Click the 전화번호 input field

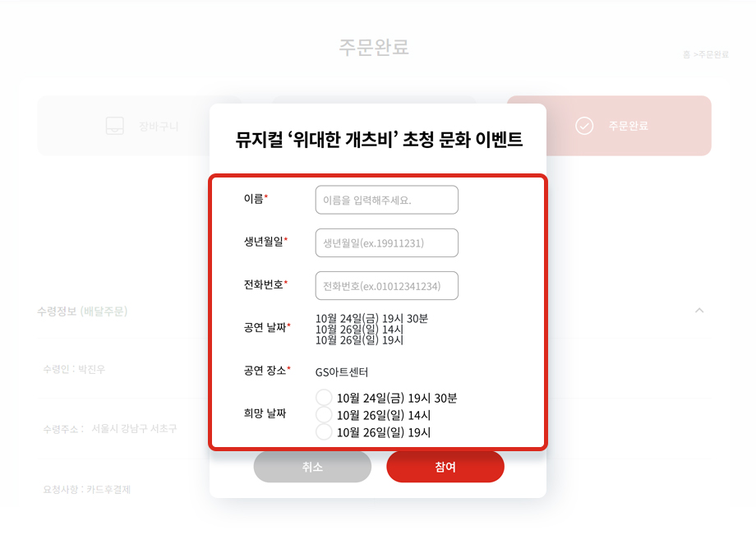[387, 286]
